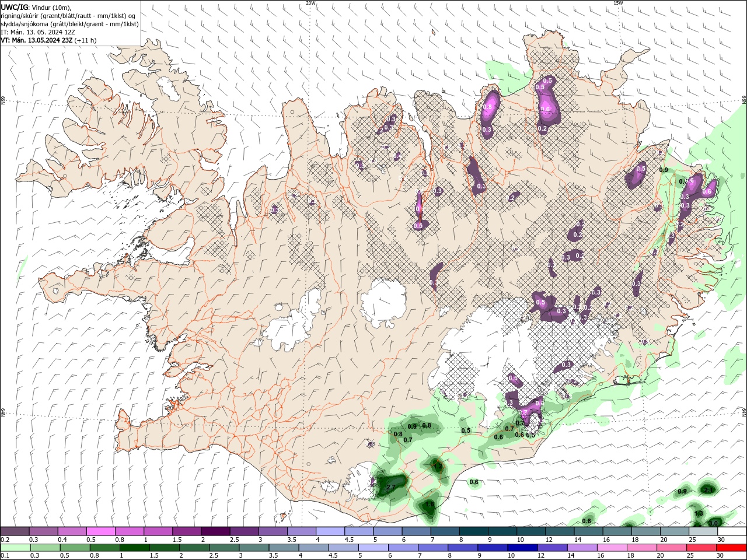Click the 'slydda/snjókoma' legend description line
The width and height of the screenshot is (747, 560).
pos(70,24)
